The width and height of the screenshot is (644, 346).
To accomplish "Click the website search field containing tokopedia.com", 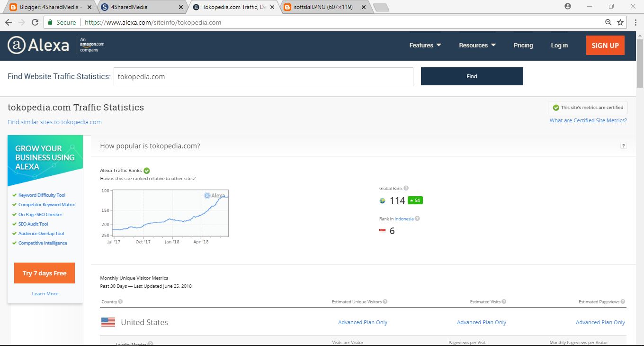I will click(x=263, y=77).
